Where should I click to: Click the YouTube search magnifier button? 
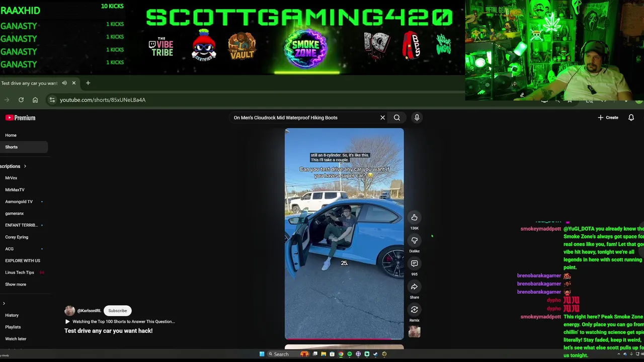(397, 118)
